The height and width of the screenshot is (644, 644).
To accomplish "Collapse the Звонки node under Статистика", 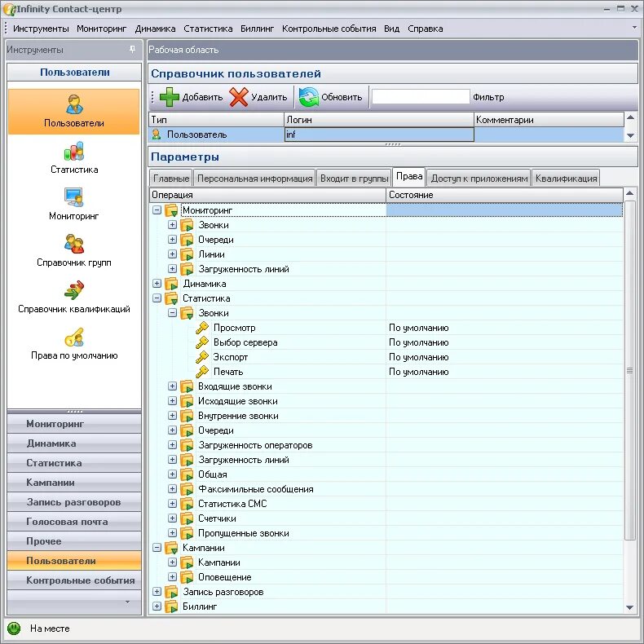I will pos(173,313).
